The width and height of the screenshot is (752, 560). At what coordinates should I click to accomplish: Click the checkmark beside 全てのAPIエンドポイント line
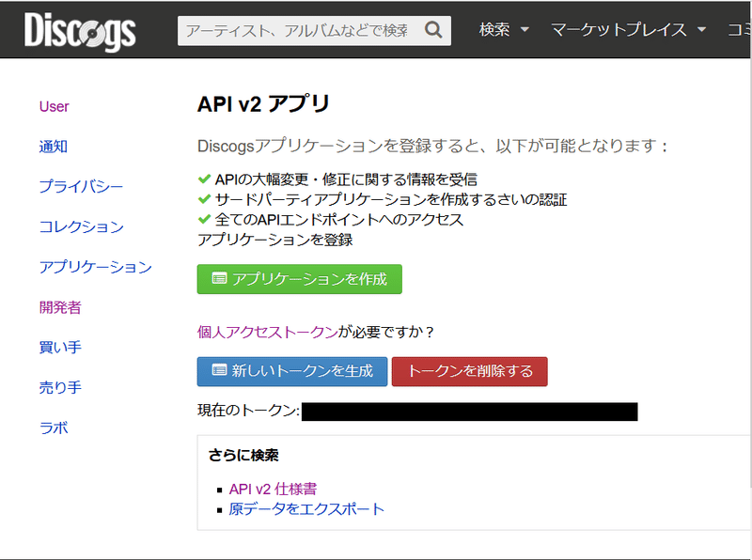click(204, 219)
